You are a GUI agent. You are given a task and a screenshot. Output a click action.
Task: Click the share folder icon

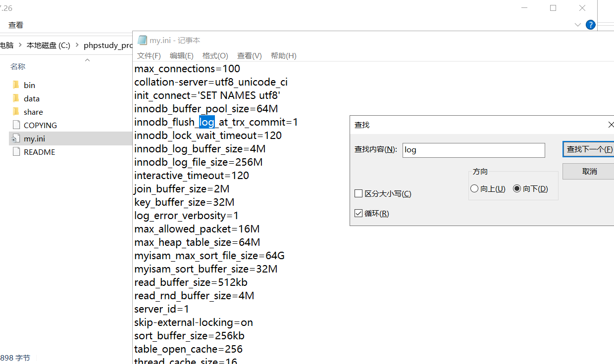tap(15, 112)
